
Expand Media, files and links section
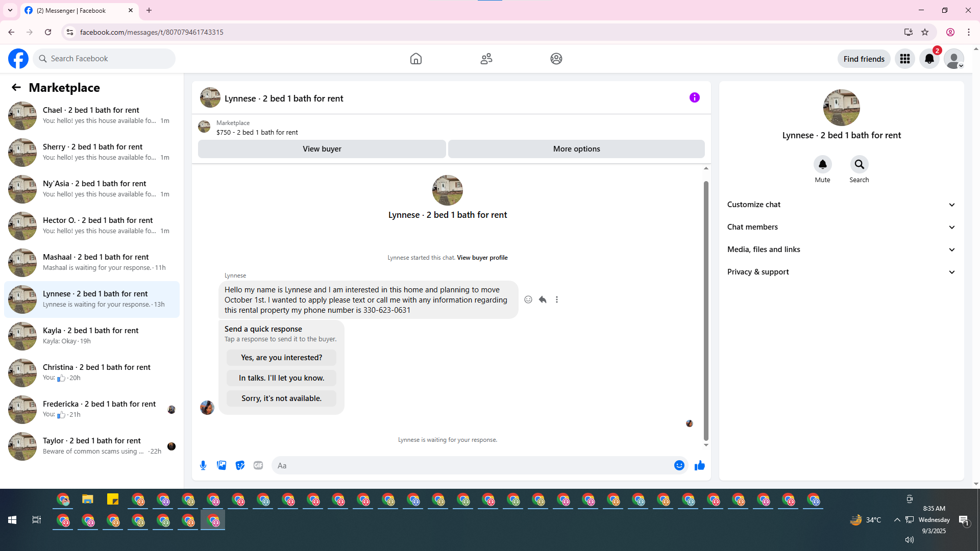(x=842, y=249)
